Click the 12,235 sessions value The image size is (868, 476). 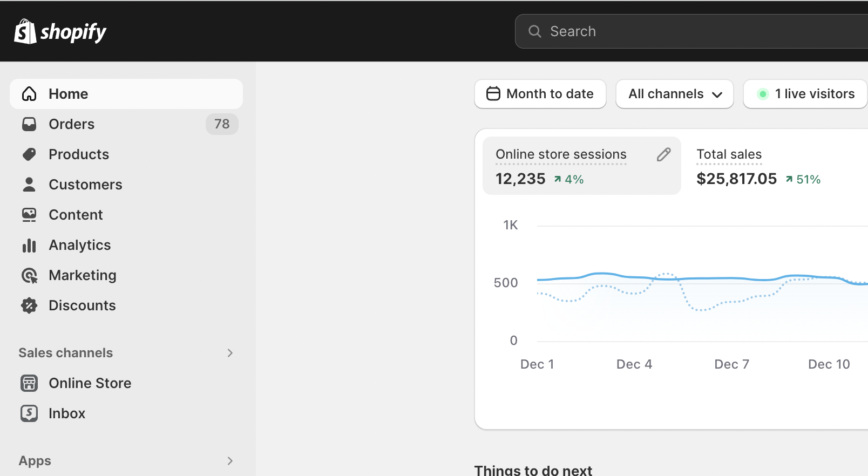(x=521, y=179)
